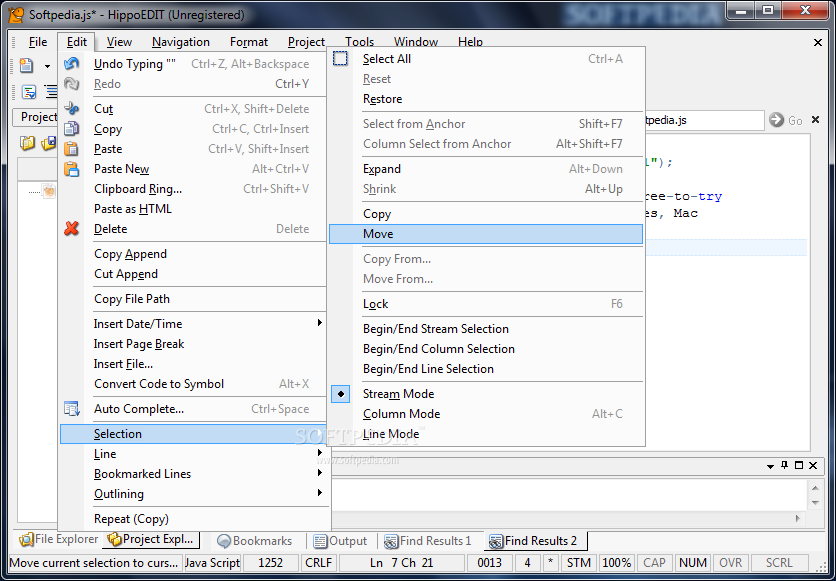Pin the output panel with pushpin icon
The height and width of the screenshot is (581, 836).
click(x=784, y=465)
